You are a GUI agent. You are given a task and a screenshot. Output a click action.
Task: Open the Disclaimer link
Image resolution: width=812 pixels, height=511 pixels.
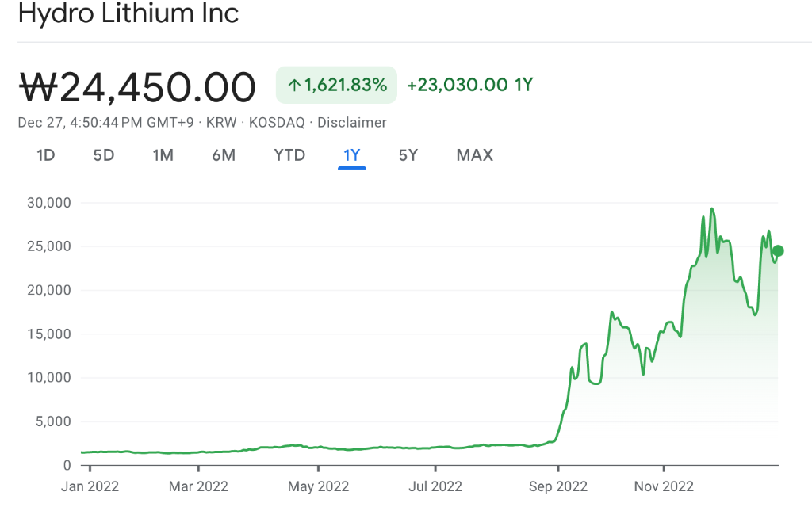(x=351, y=123)
